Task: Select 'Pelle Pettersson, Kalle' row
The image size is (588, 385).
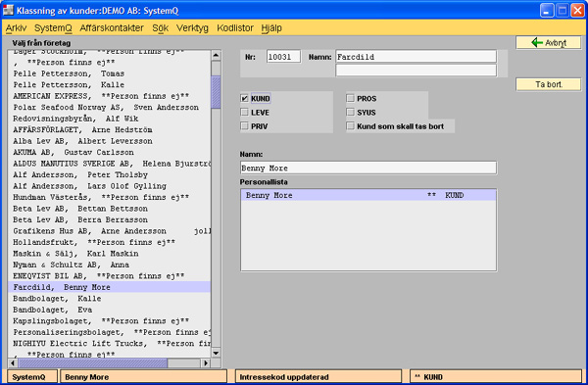Action: 110,84
